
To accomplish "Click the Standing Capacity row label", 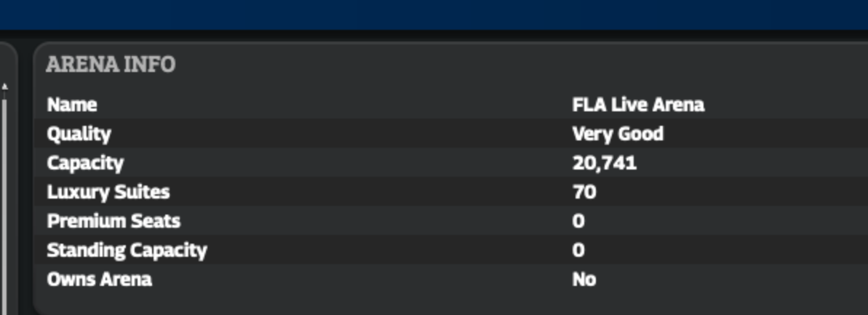I will tap(127, 250).
